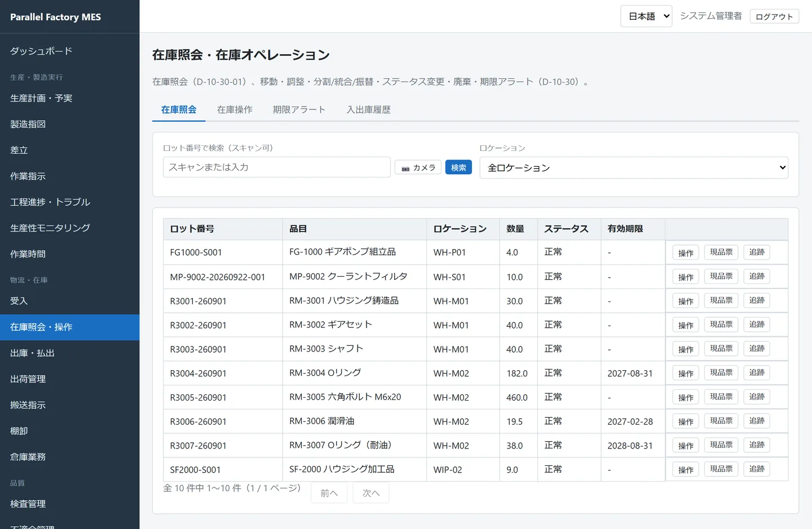Open the 日本語 language dropdown
The width and height of the screenshot is (812, 529).
(646, 16)
